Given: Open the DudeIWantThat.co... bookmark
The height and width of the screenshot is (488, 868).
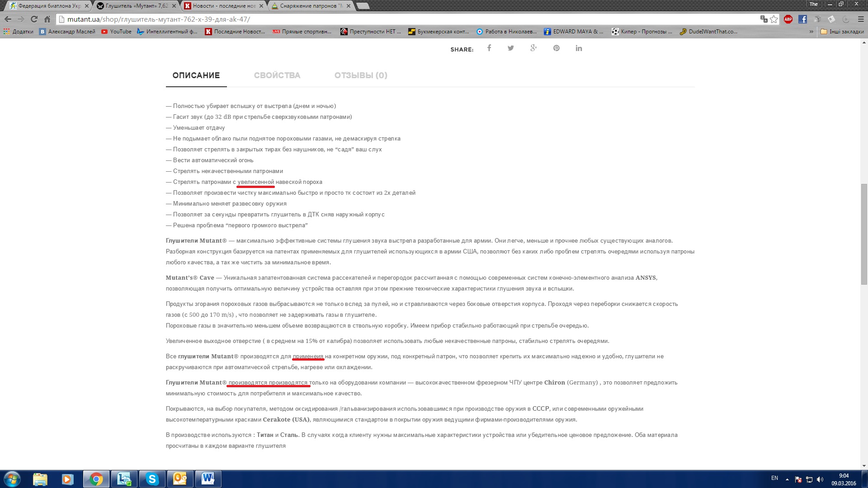Looking at the screenshot, I should pyautogui.click(x=709, y=32).
